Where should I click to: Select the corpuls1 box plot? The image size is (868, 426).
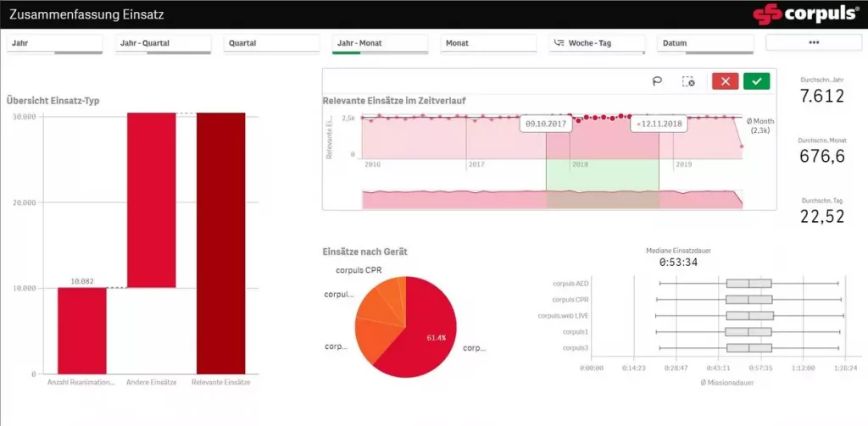(748, 332)
